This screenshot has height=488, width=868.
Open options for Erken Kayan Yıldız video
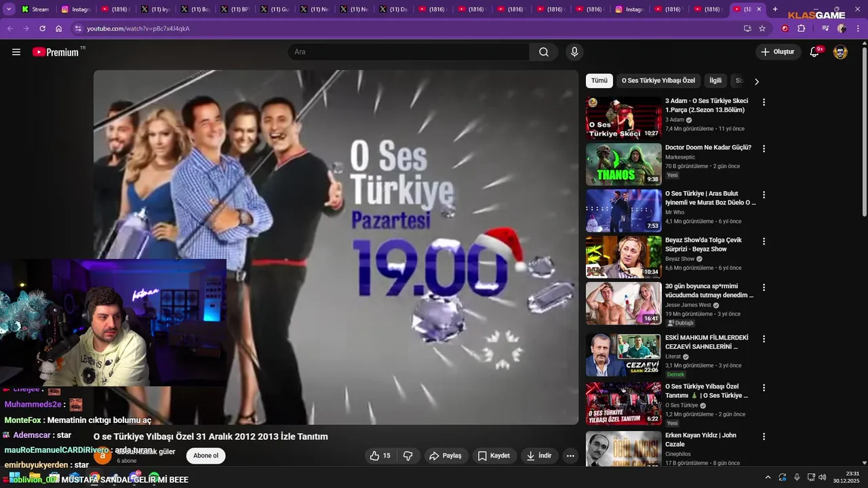(764, 436)
